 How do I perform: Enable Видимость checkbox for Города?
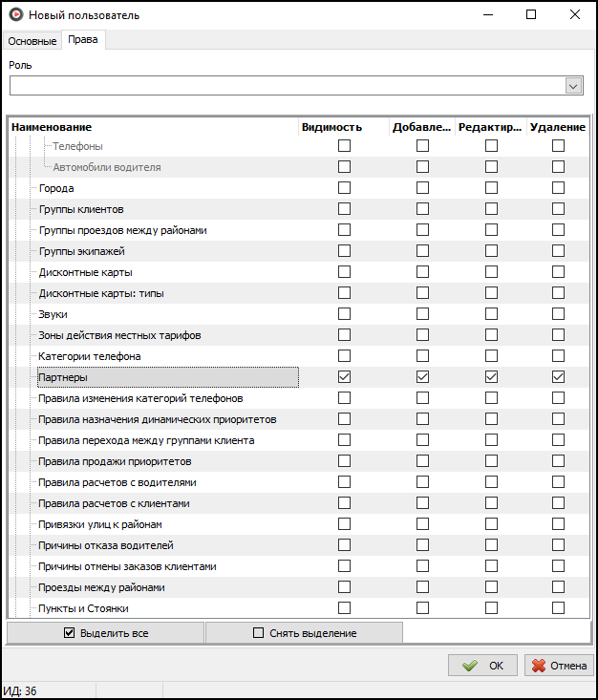pos(344,188)
